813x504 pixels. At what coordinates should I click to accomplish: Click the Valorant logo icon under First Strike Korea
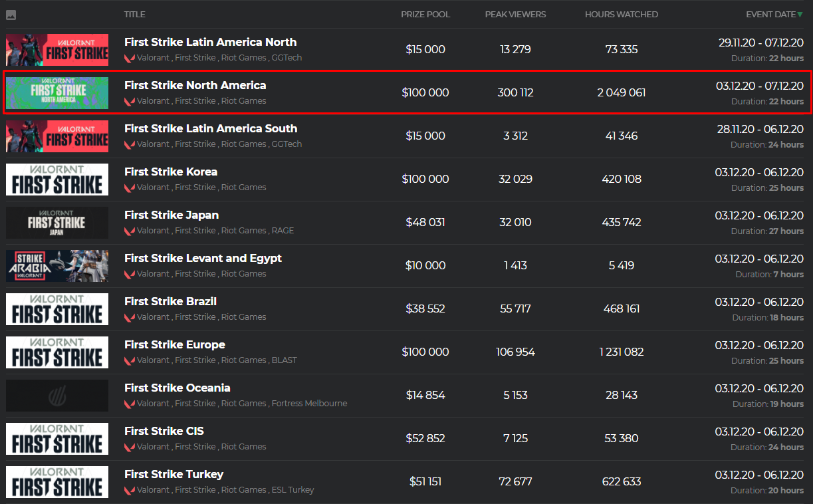pos(130,188)
